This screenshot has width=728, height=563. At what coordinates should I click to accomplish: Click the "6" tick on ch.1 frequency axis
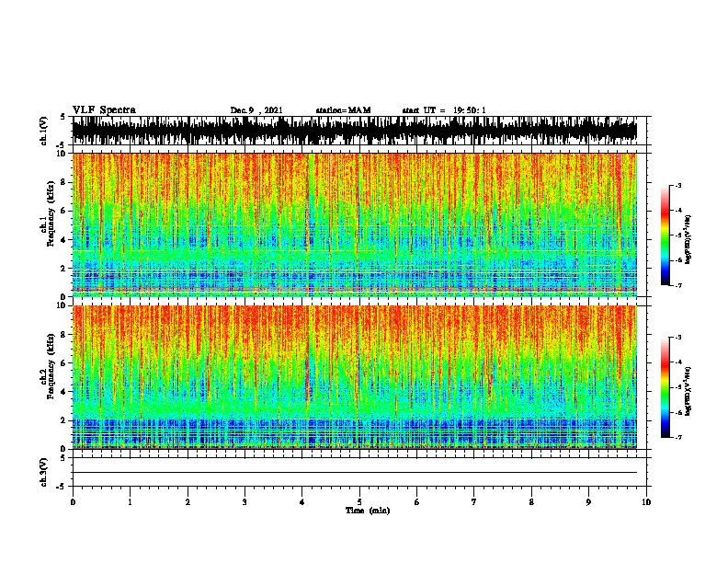pos(63,211)
